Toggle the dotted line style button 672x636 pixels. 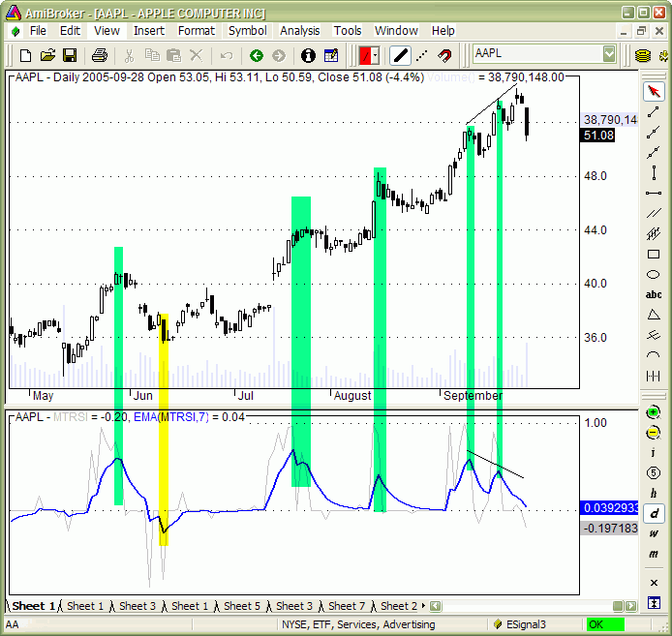tap(422, 56)
